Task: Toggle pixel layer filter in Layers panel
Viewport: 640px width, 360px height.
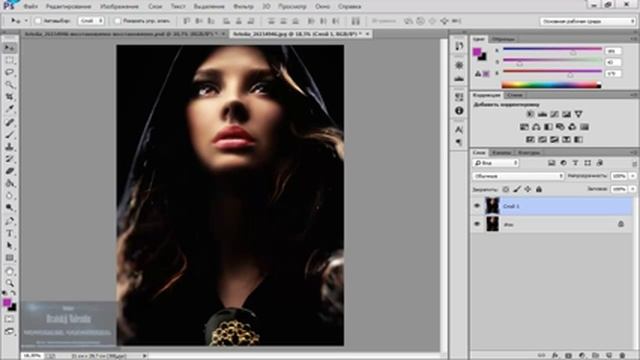Action: [x=551, y=163]
